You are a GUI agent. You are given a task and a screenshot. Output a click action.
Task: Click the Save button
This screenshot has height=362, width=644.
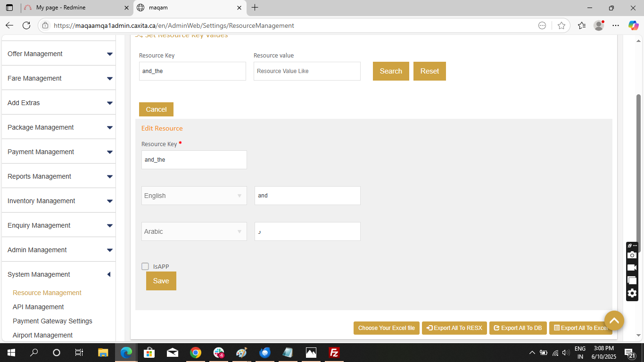tap(161, 281)
